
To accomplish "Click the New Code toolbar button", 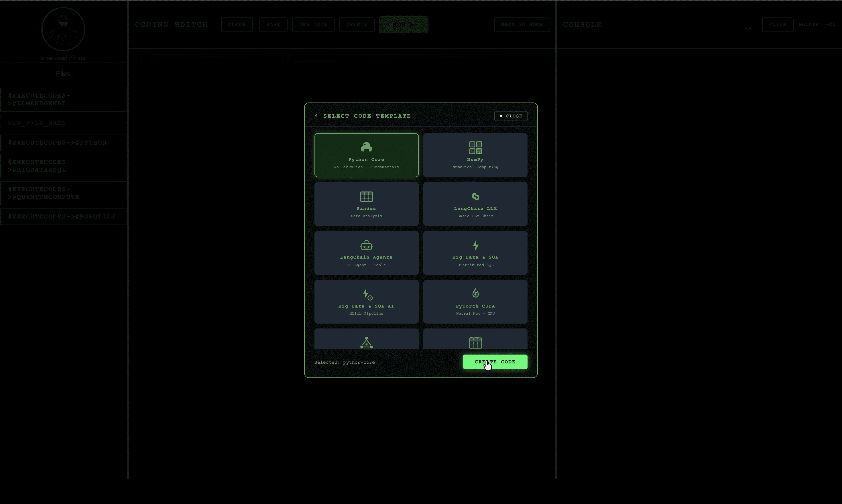I will pyautogui.click(x=313, y=24).
